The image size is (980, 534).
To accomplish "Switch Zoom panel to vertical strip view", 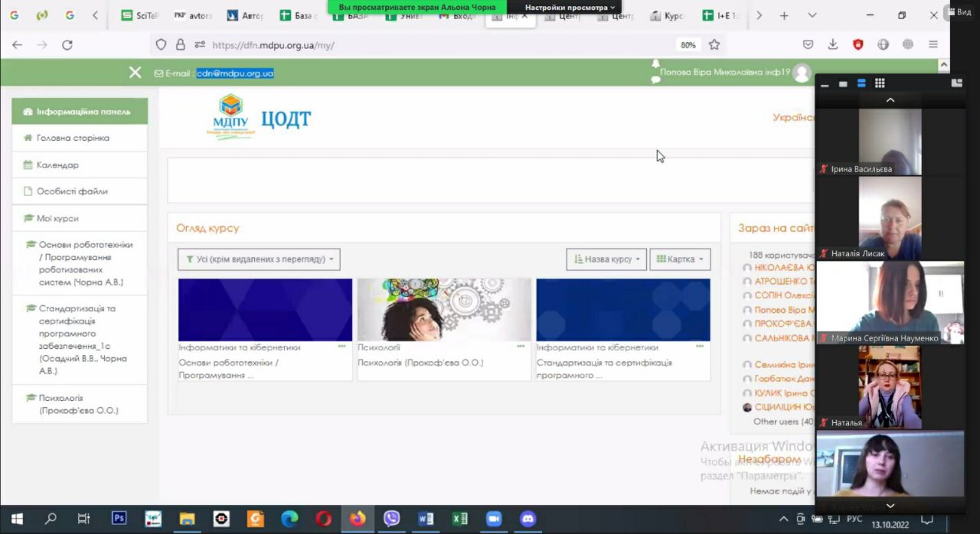I will point(861,83).
